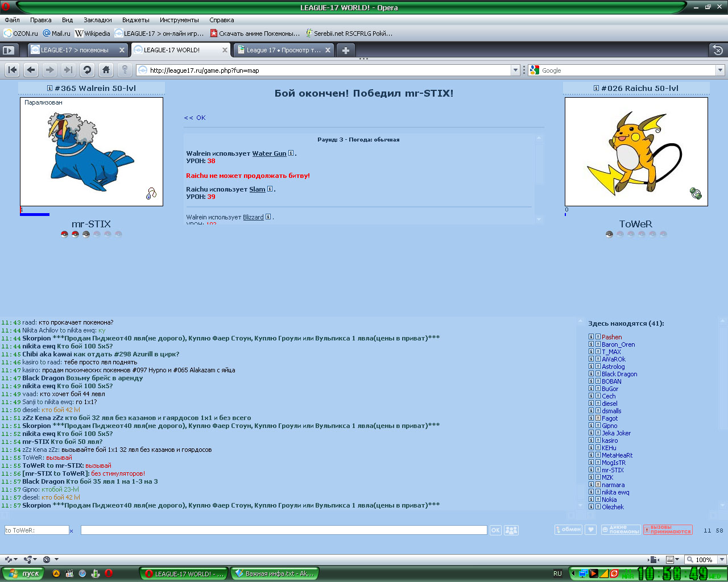The height and width of the screenshot is (582, 728).
Task: Click the Slam move link
Action: click(x=257, y=189)
